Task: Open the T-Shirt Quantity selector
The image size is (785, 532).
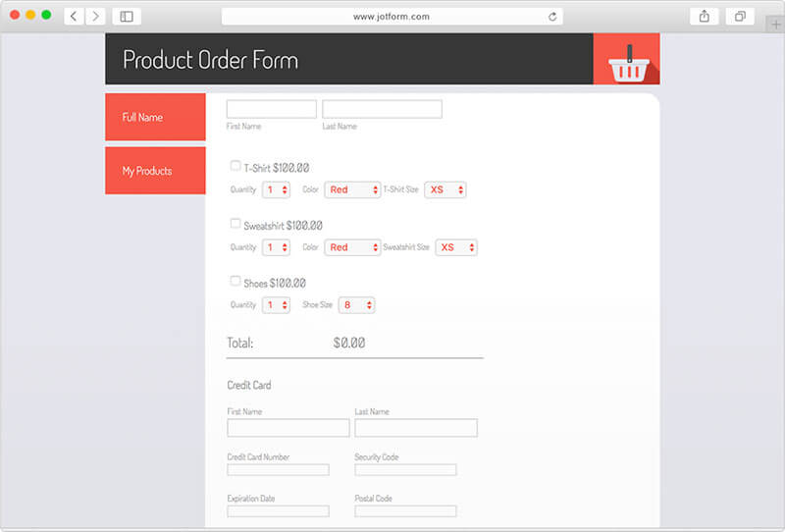Action: pos(276,189)
